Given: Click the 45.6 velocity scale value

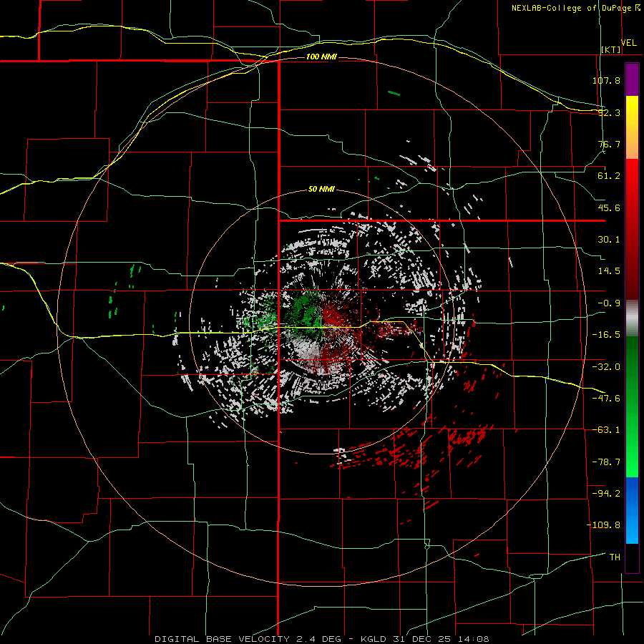Looking at the screenshot, I should pyautogui.click(x=609, y=208).
